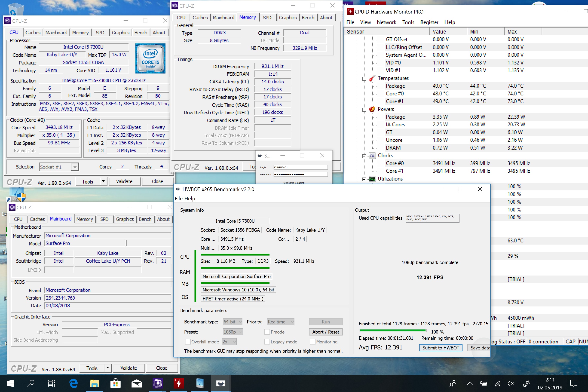This screenshot has height=392, width=588.
Task: Switch to CPU-Z via its taskbar icon
Action: click(158, 383)
